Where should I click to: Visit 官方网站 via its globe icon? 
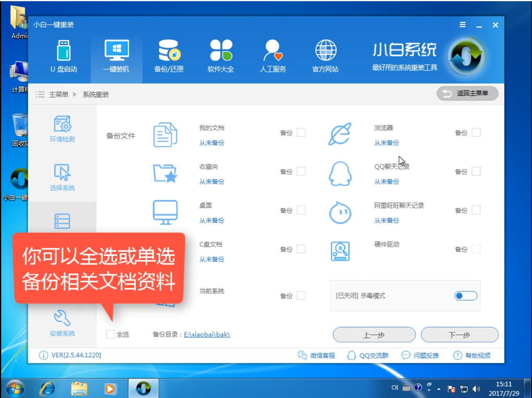click(x=325, y=56)
